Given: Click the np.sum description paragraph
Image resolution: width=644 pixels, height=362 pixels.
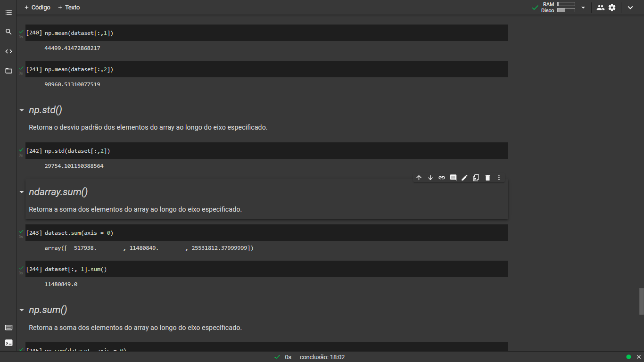Looking at the screenshot, I should click(x=135, y=327).
